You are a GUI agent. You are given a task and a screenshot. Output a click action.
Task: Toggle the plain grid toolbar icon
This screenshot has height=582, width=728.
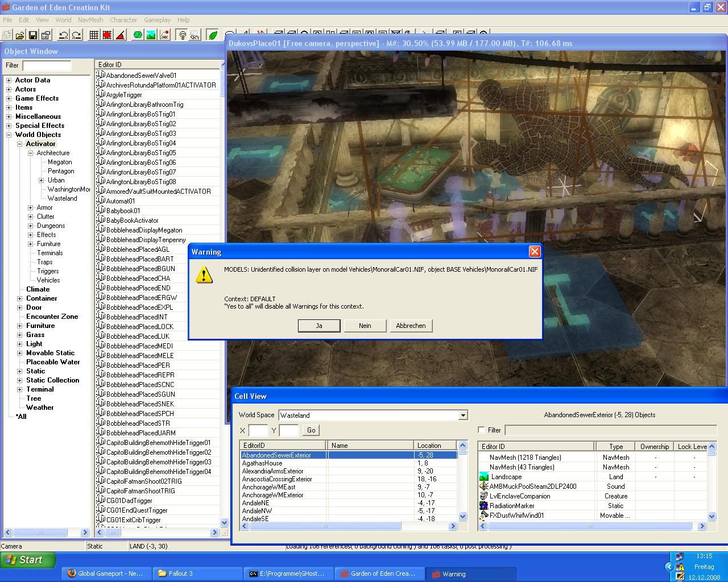click(94, 35)
